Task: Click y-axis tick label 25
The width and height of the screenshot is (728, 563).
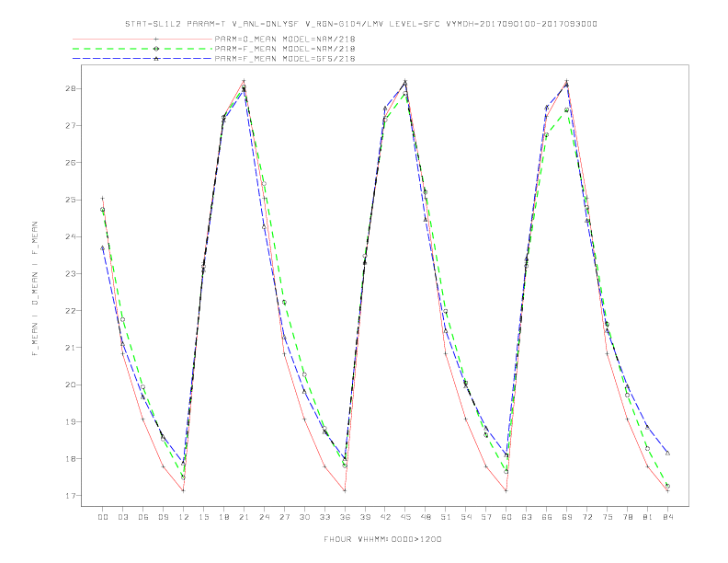Action: click(x=71, y=200)
